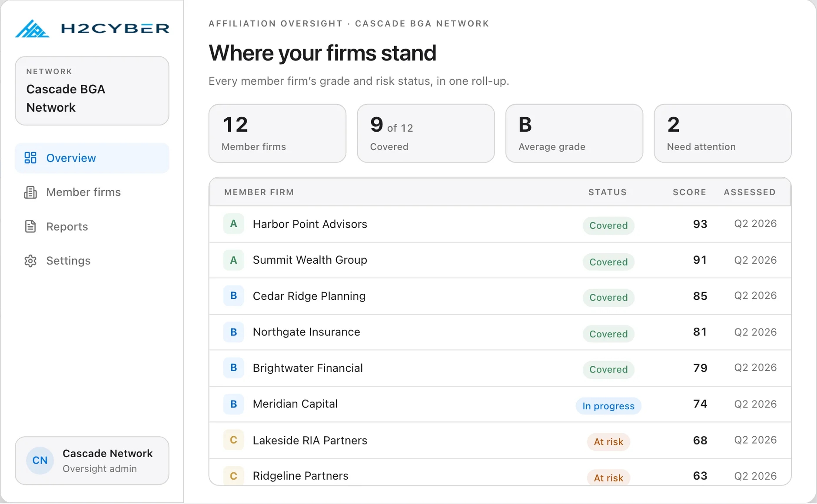Sort by the Score column header

click(x=690, y=192)
